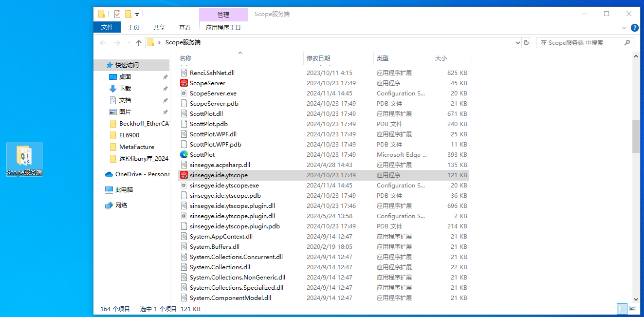The width and height of the screenshot is (644, 317).
Task: Click the System.AppContext.dll file icon
Action: pos(184,236)
